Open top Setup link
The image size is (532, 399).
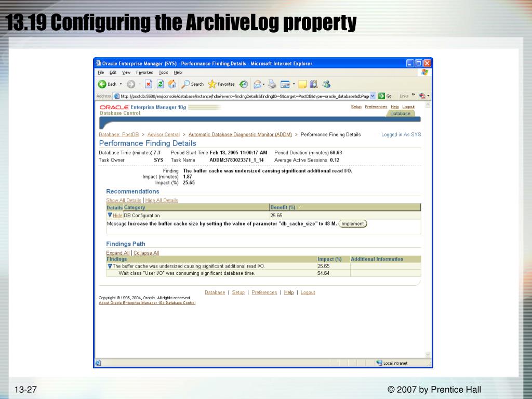coord(356,107)
